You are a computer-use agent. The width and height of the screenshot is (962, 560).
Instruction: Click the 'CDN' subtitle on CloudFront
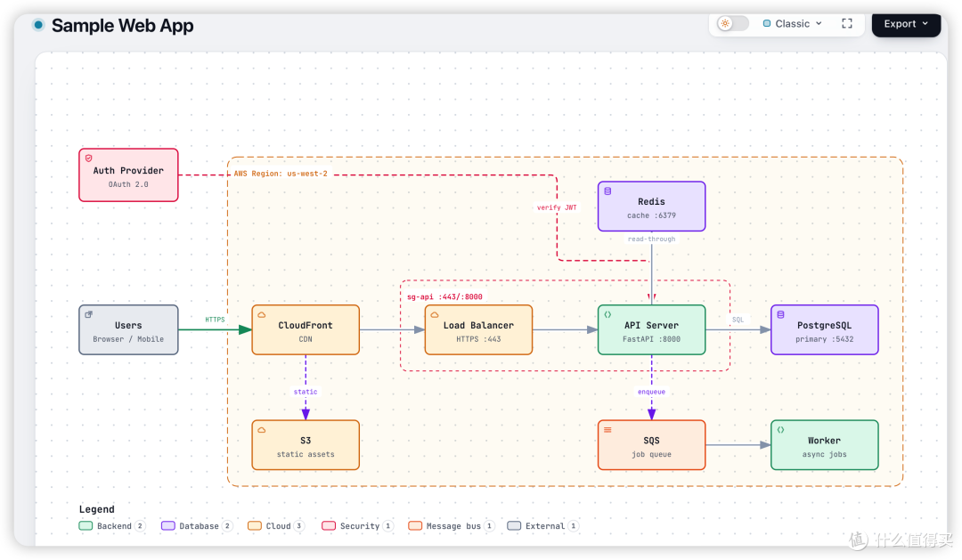(x=306, y=339)
